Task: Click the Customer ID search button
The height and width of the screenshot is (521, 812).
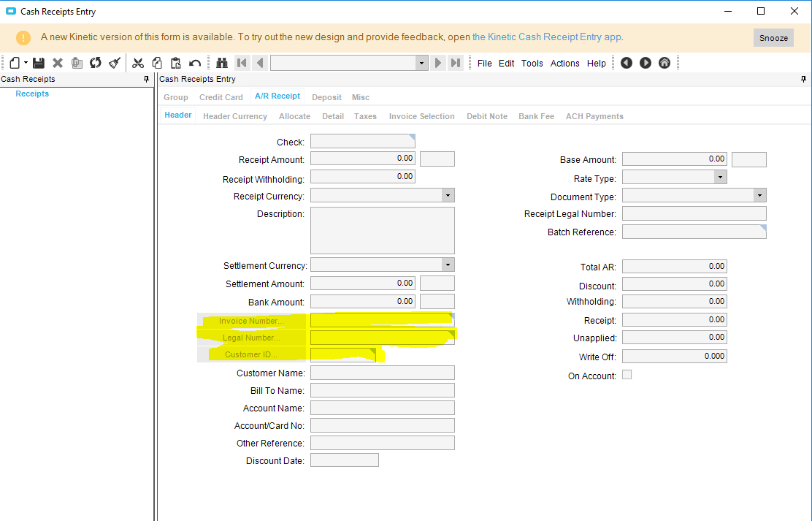Action: (x=251, y=354)
